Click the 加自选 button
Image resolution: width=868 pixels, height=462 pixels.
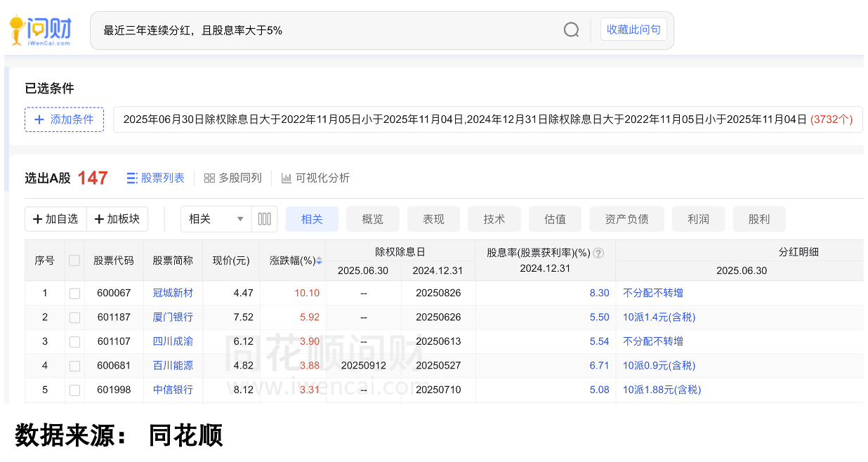(55, 219)
